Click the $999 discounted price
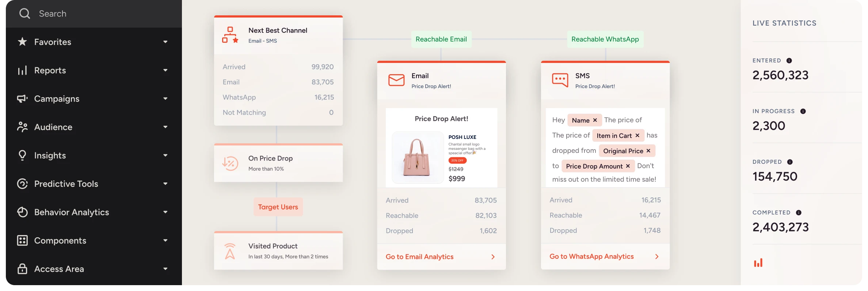The width and height of the screenshot is (868, 291). click(457, 179)
